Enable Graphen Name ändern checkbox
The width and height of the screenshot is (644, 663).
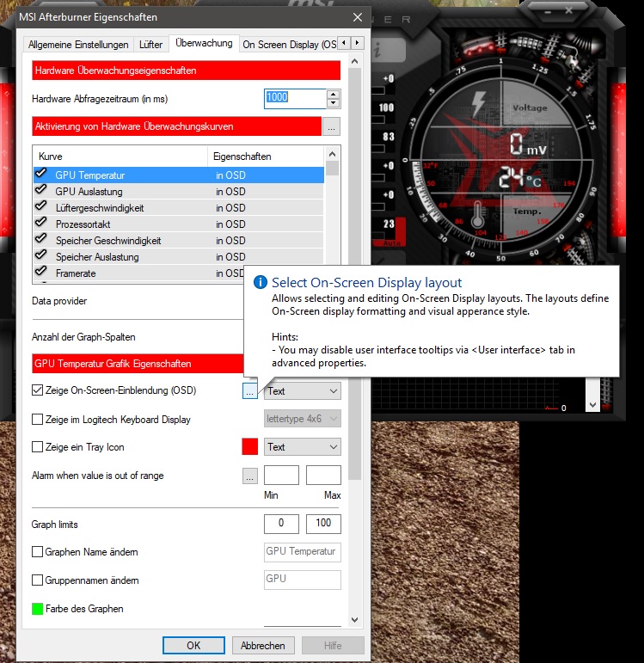coord(37,552)
